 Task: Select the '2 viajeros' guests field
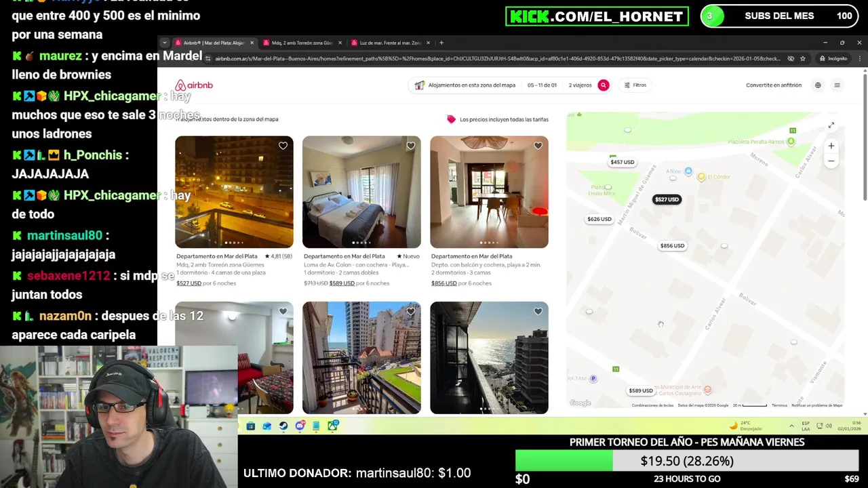coord(580,85)
